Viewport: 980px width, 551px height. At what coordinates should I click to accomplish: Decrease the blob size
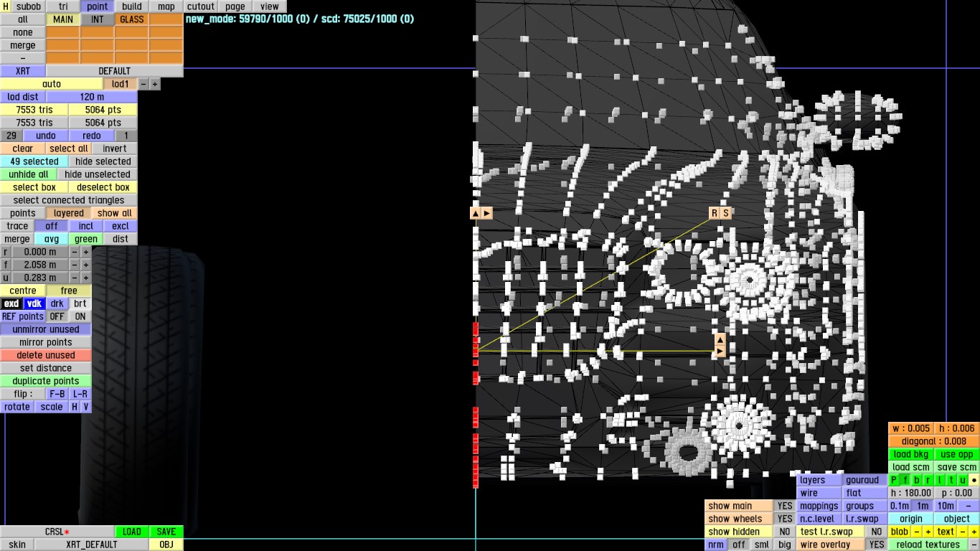[x=917, y=532]
